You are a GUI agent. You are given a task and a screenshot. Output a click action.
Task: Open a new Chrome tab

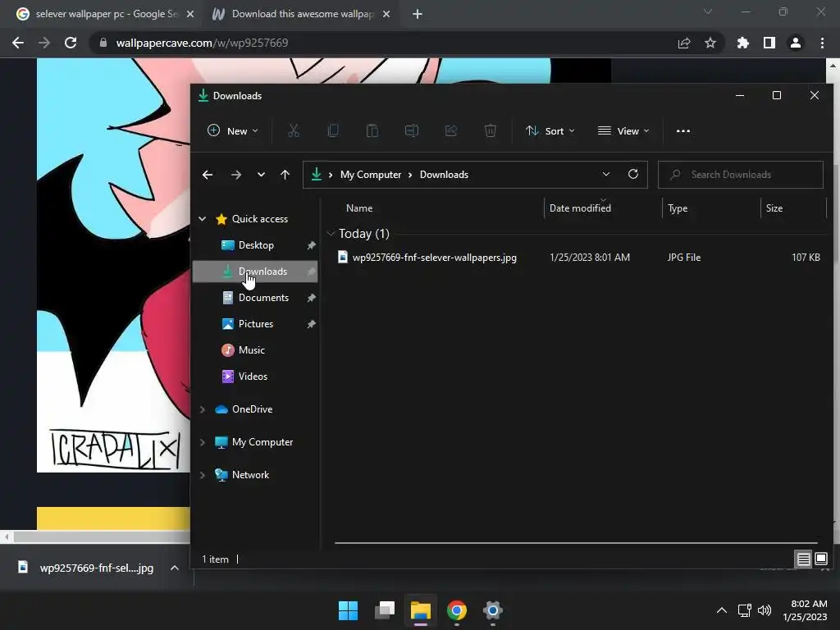(x=418, y=14)
